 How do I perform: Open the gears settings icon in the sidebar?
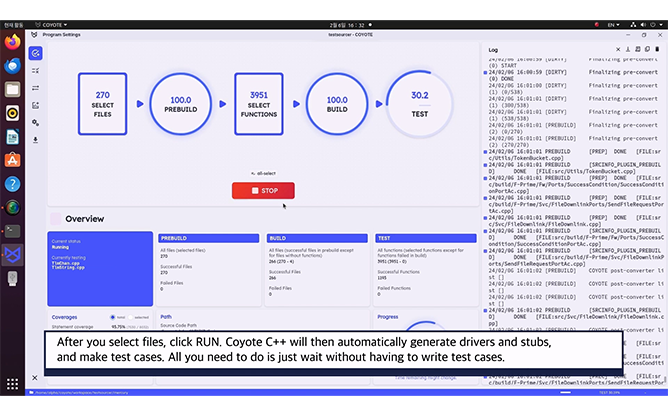point(35,123)
